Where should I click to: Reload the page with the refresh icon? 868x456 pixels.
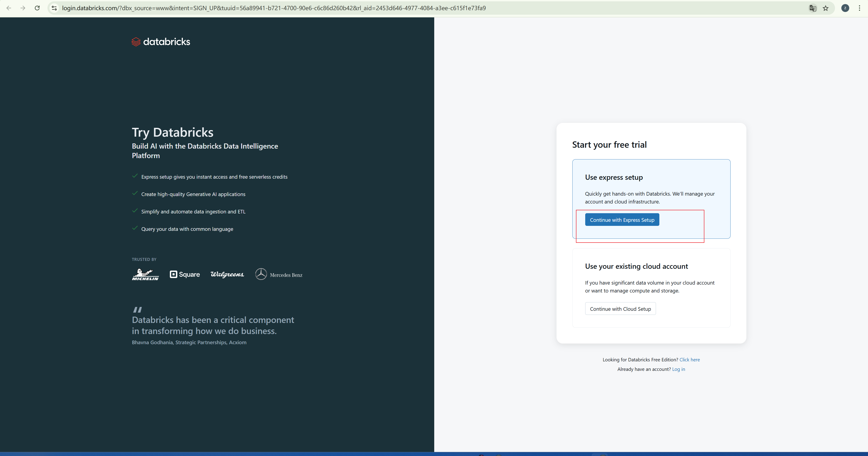tap(37, 8)
